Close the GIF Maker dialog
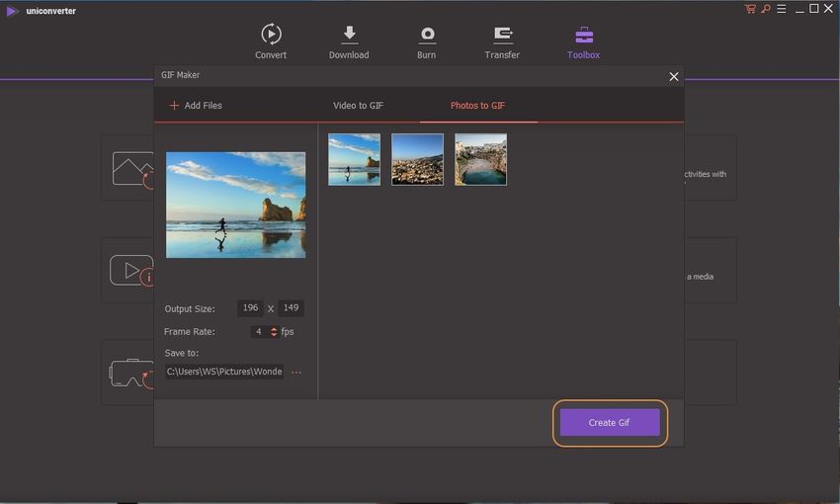The width and height of the screenshot is (840, 504). 674,76
